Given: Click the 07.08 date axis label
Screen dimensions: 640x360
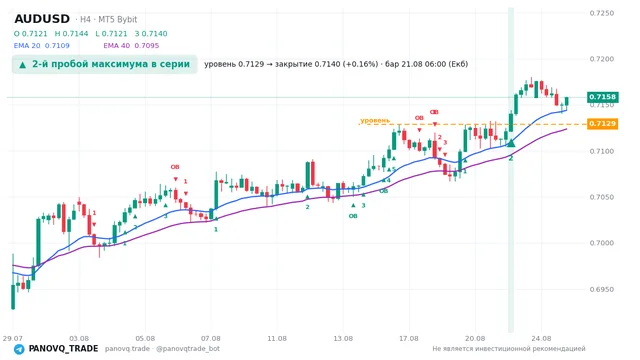Looking at the screenshot, I should [x=211, y=338].
